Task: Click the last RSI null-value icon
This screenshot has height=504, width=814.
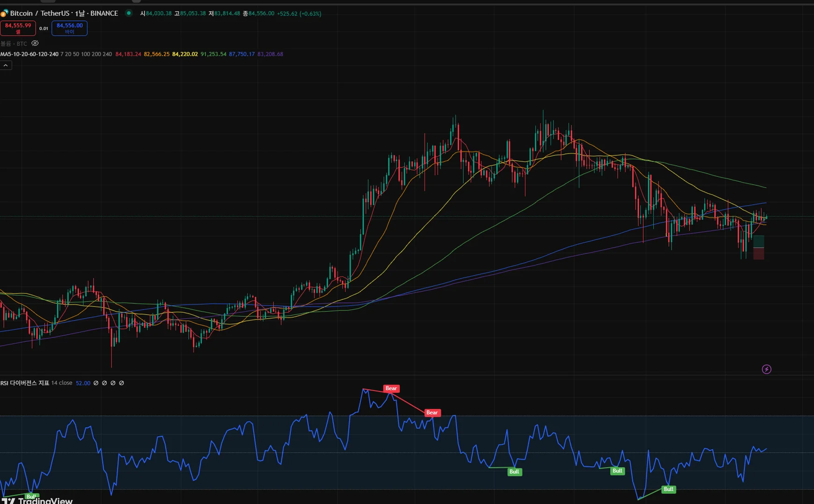Action: (x=121, y=383)
